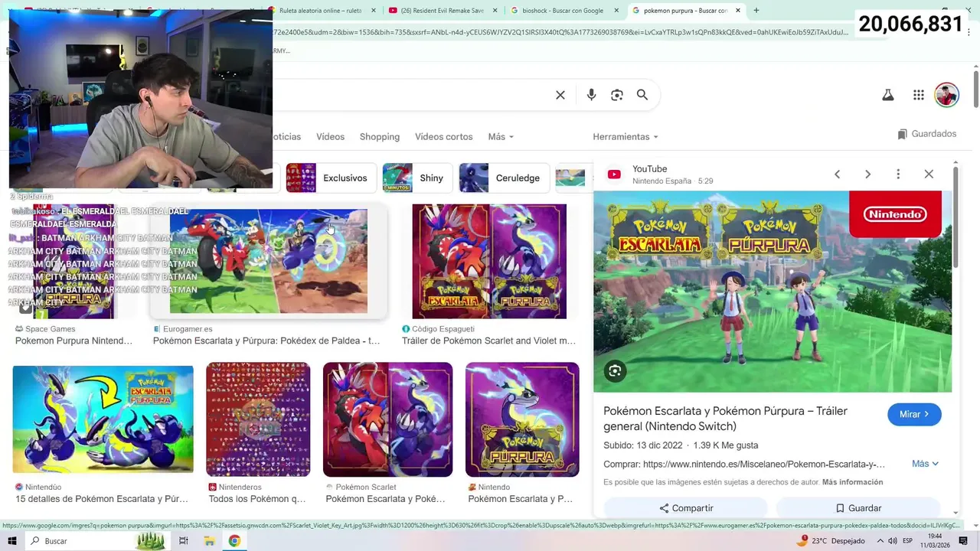Screen dimensions: 980x551
Task: Open Guardados saved items
Action: coord(927,134)
